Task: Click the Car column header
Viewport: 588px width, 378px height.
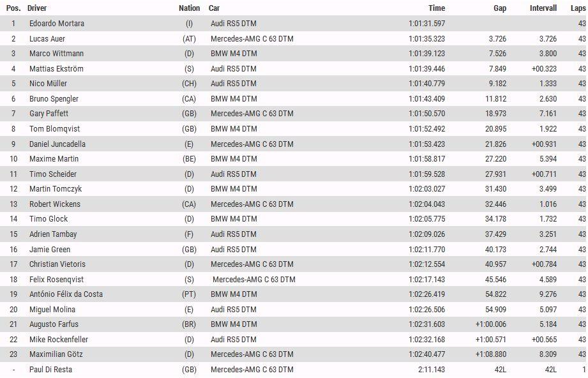Action: (x=214, y=8)
